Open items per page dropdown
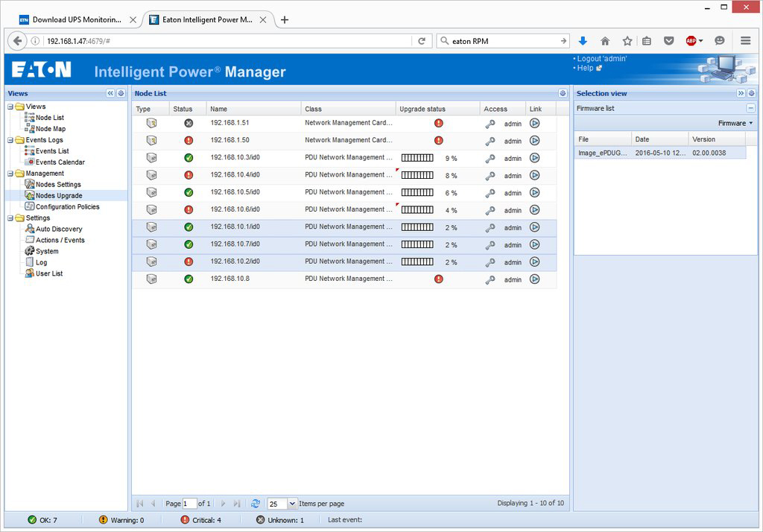The height and width of the screenshot is (532, 763). tap(292, 504)
